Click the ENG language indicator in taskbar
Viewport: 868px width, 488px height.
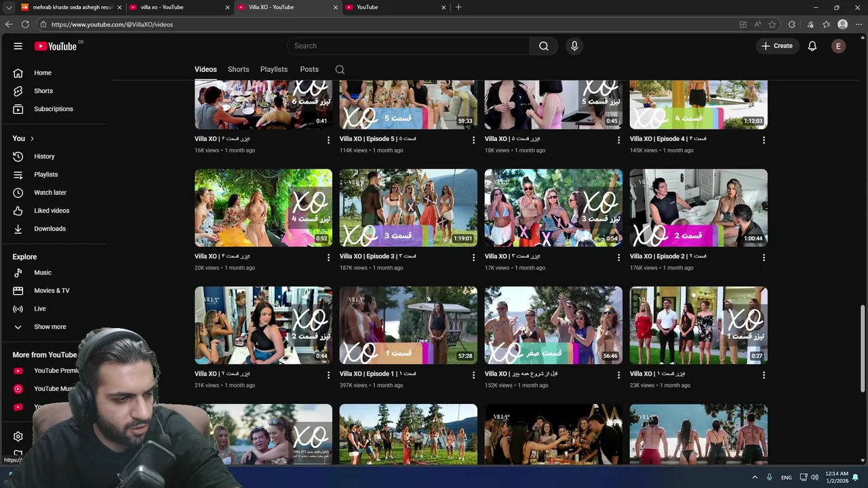point(787,477)
